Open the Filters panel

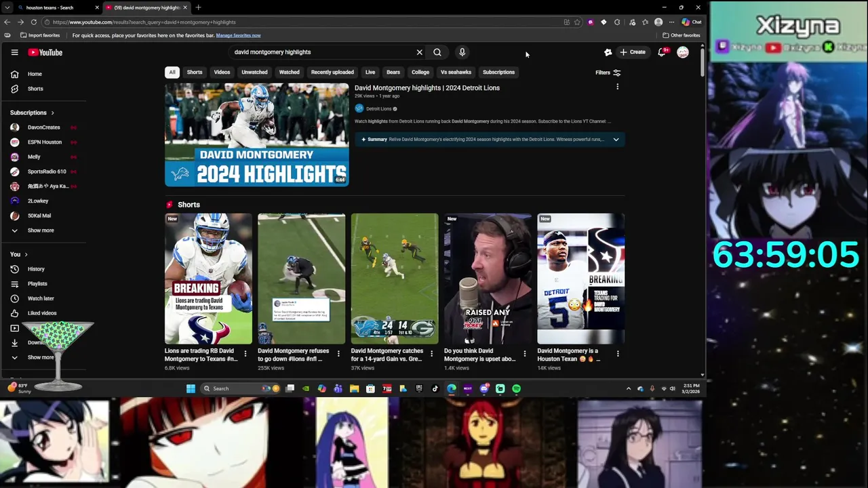tap(608, 73)
